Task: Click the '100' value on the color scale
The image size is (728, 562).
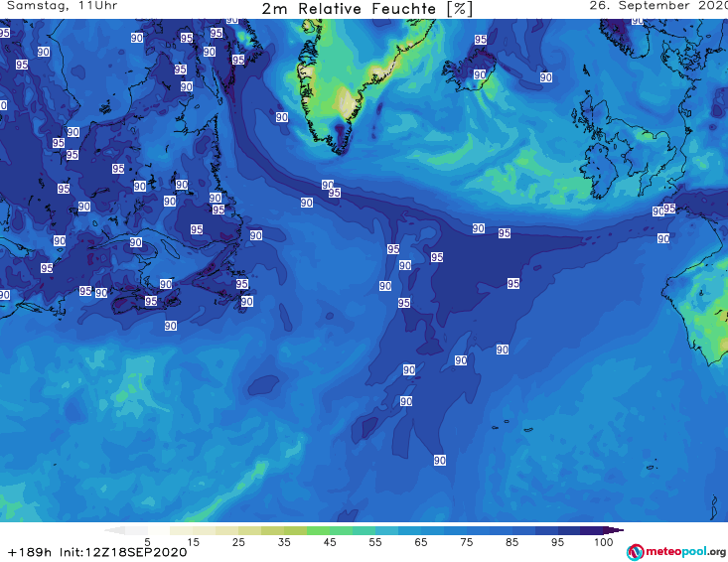Action: click(x=604, y=542)
